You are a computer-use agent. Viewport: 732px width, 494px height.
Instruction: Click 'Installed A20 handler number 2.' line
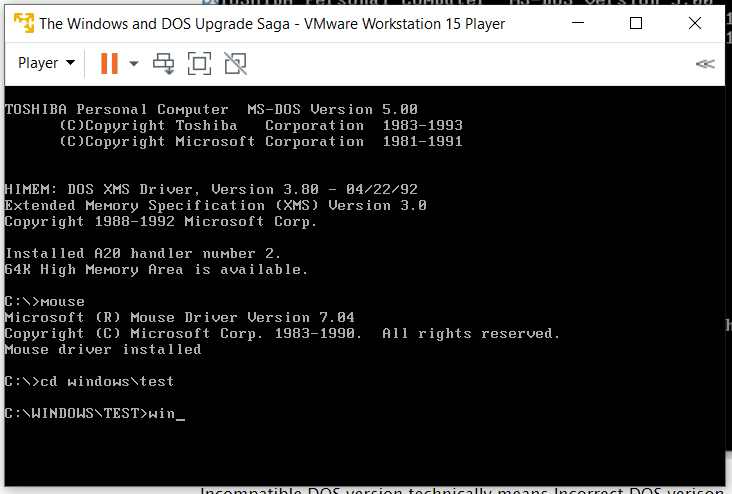[143, 254]
